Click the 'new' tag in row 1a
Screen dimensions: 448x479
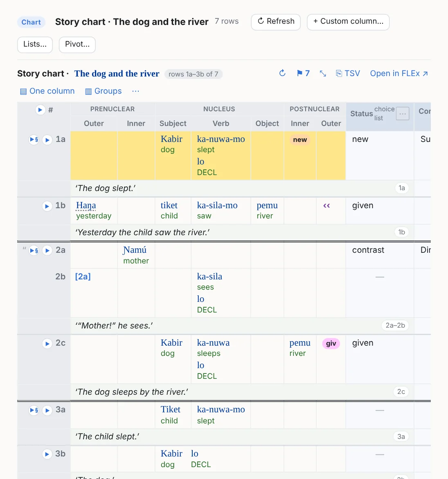(x=300, y=139)
